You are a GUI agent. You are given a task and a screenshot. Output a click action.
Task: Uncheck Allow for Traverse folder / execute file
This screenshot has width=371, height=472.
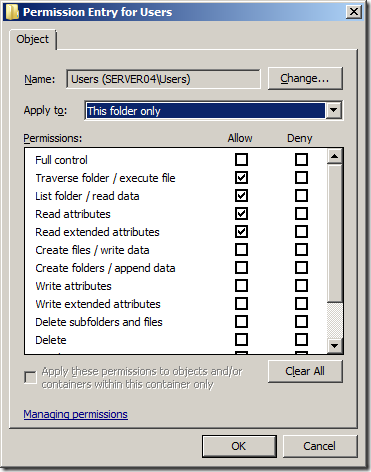pos(241,178)
